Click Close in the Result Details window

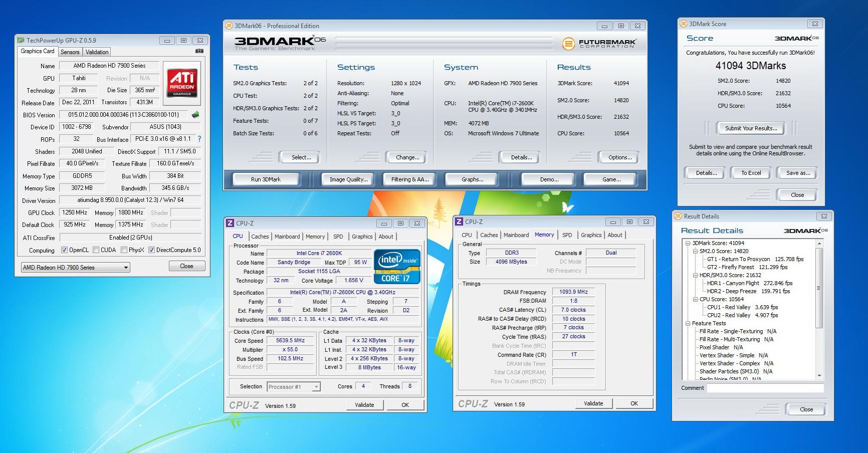pyautogui.click(x=806, y=409)
